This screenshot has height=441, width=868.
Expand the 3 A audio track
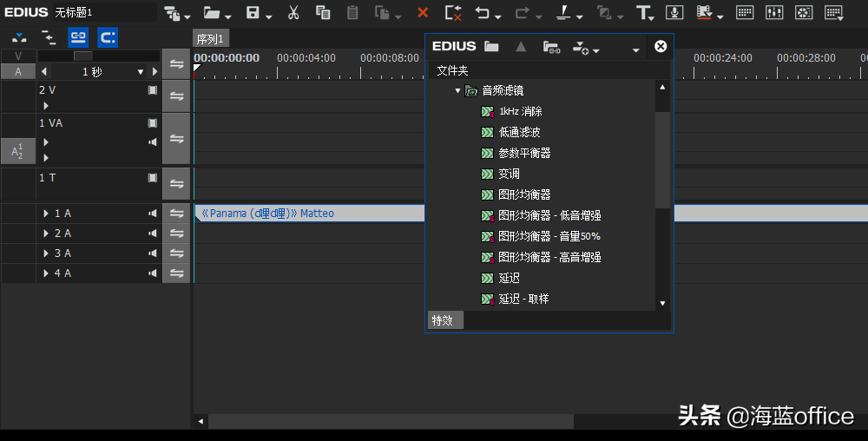pyautogui.click(x=46, y=253)
